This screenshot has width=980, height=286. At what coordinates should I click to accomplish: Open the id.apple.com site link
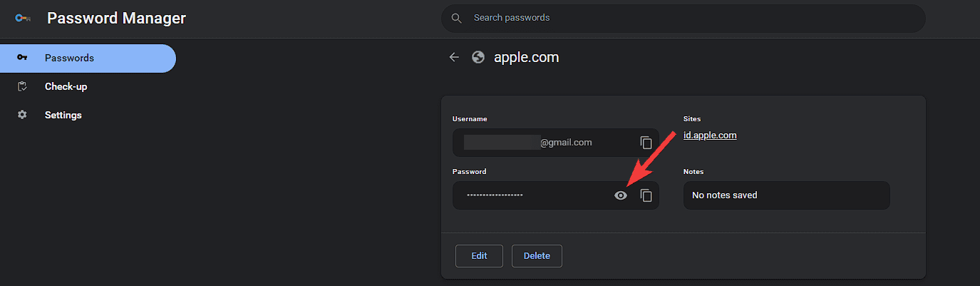[710, 135]
